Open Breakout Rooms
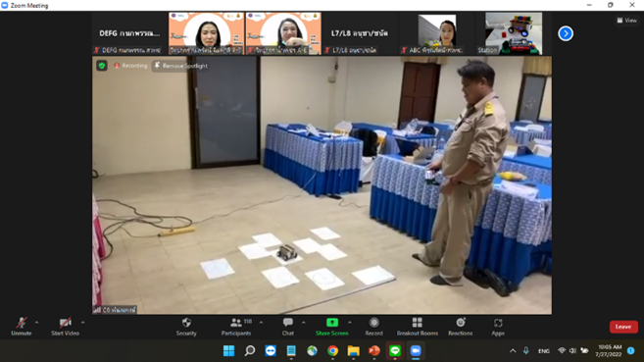This screenshot has height=362, width=644. [x=418, y=327]
